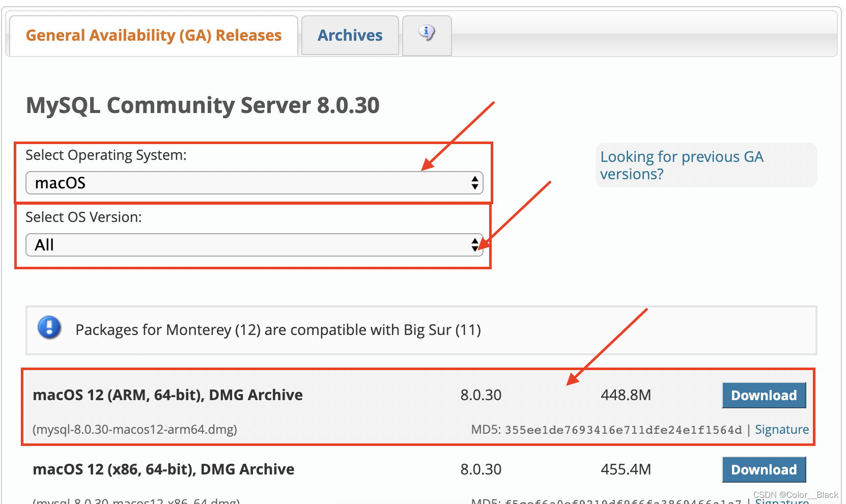Download macOS 12 x86 64-bit DMG Archive
Viewport: 846px width, 504px height.
[x=764, y=469]
